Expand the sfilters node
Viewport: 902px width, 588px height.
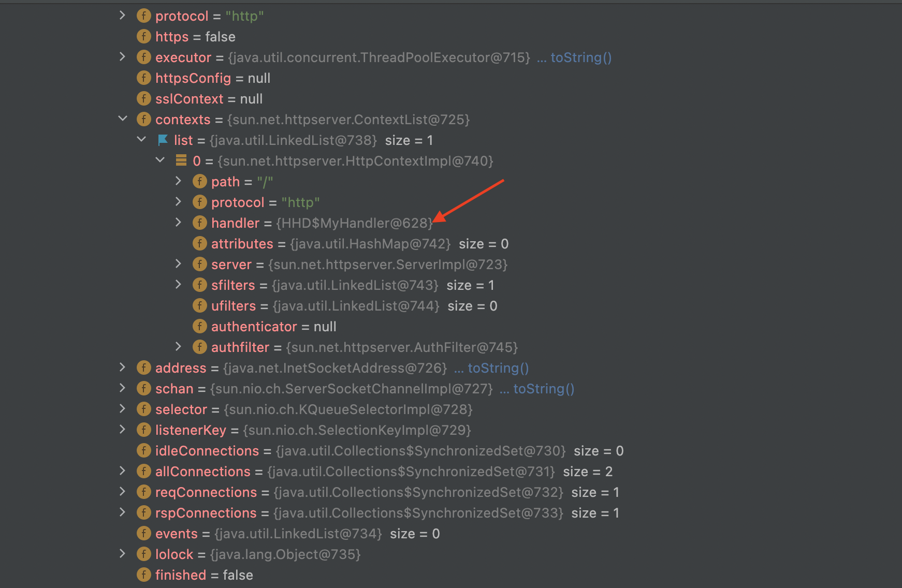coord(178,284)
